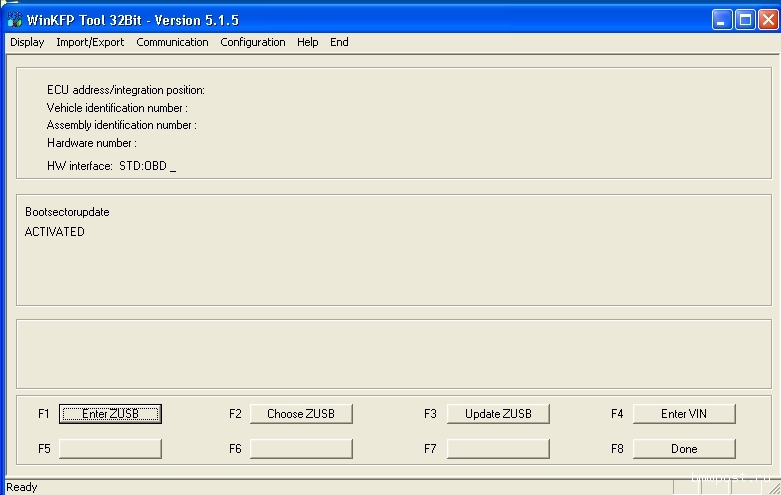Select the End menu item
This screenshot has width=781, height=495.
(x=339, y=42)
